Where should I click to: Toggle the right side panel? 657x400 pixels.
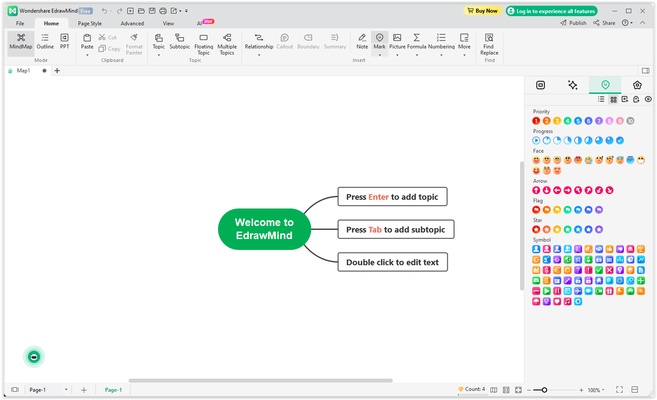tap(645, 71)
